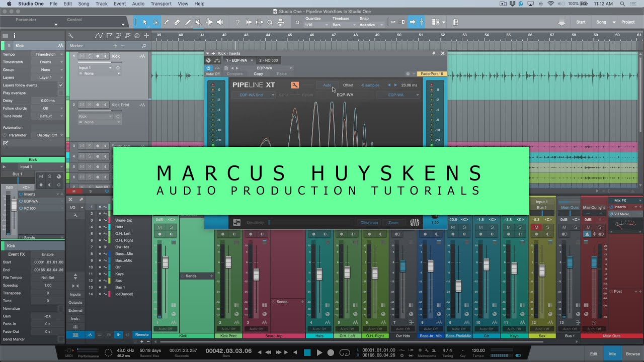Click the Stop button in transport
This screenshot has height=362, width=644.
307,352
